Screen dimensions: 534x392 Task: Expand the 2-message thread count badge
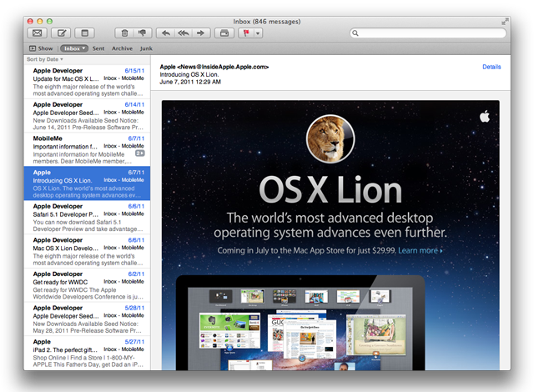tap(140, 153)
